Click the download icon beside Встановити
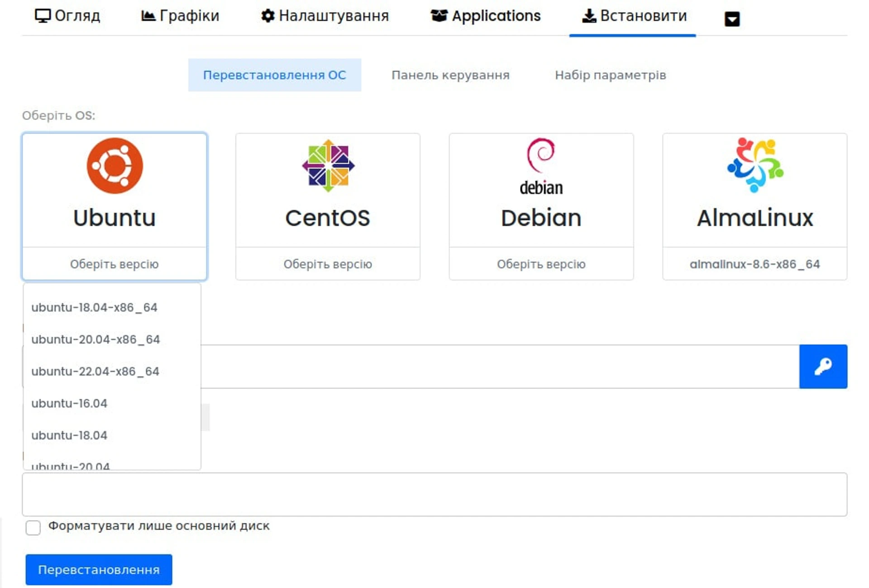The image size is (869, 588). click(589, 16)
